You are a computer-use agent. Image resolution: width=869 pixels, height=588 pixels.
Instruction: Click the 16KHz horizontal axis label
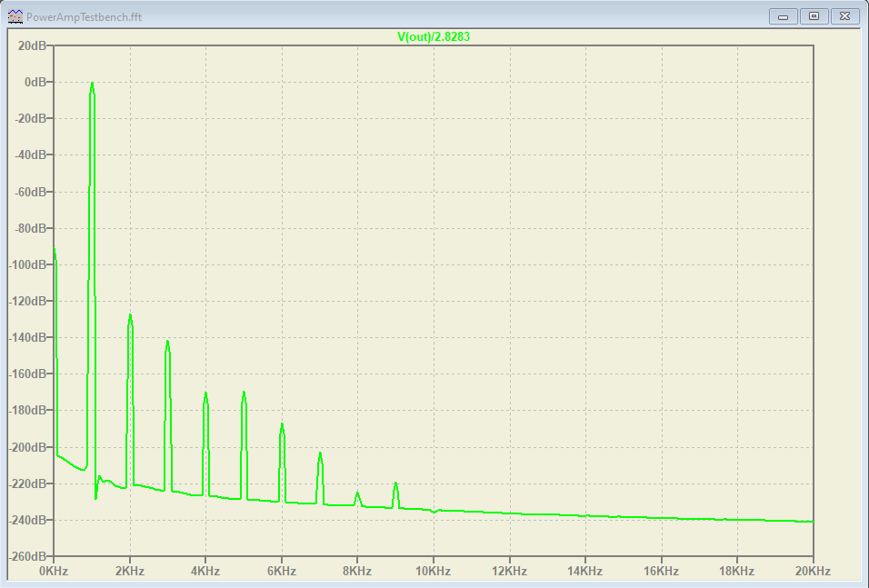tap(661, 571)
